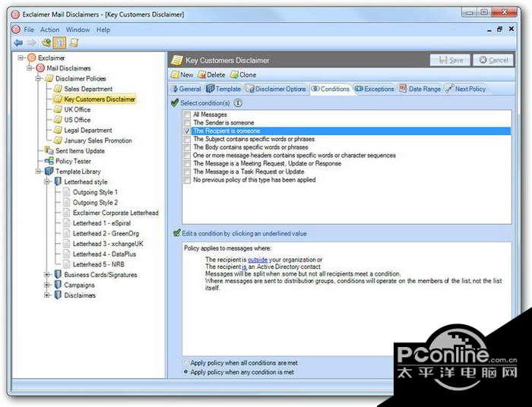Click the Disclaimers library book icon
Image resolution: width=532 pixels, height=407 pixels.
(58, 295)
